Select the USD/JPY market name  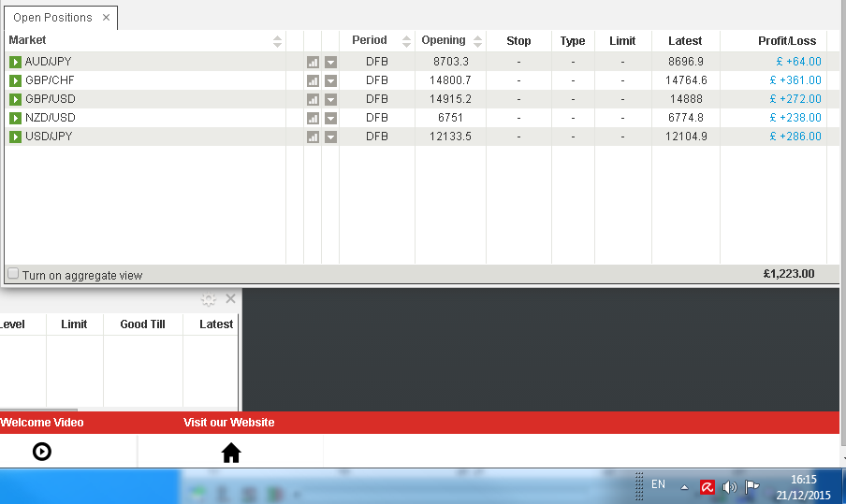[x=49, y=137]
